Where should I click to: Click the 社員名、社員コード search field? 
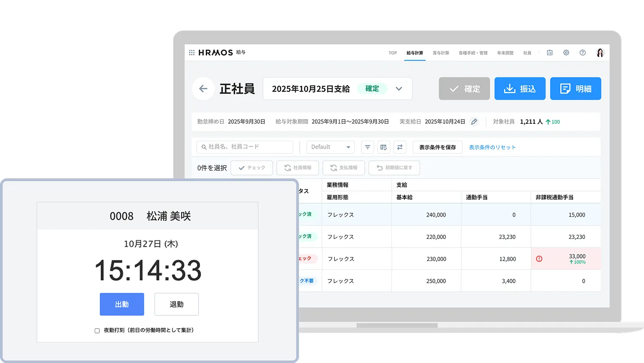244,147
